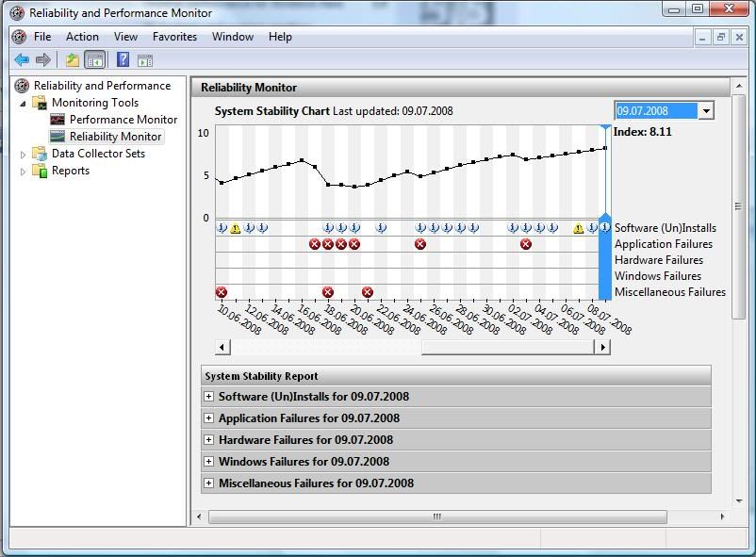Expand Windows Failures for 09.07.2008
The height and width of the screenshot is (557, 756).
tap(208, 462)
